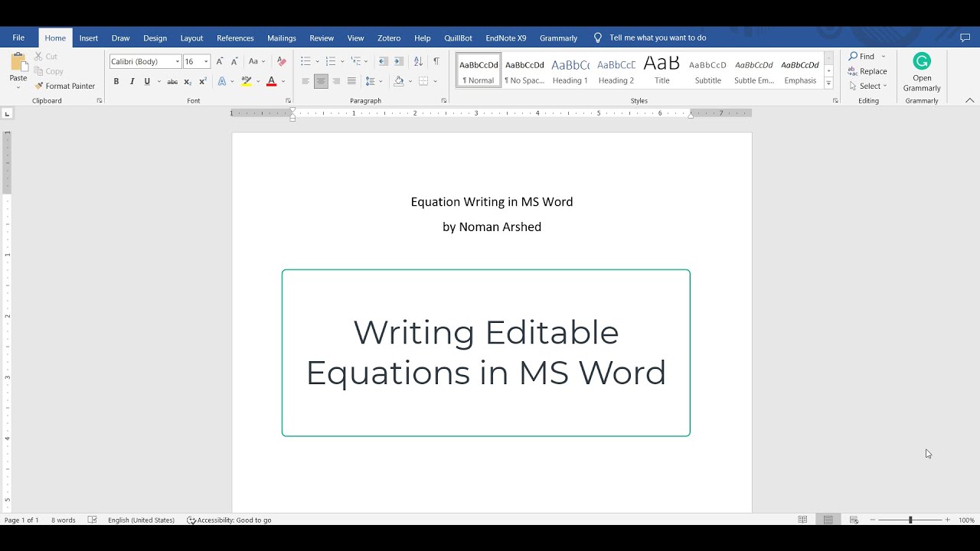Viewport: 980px width, 551px height.
Task: Click the Cut scissors icon
Action: point(38,57)
